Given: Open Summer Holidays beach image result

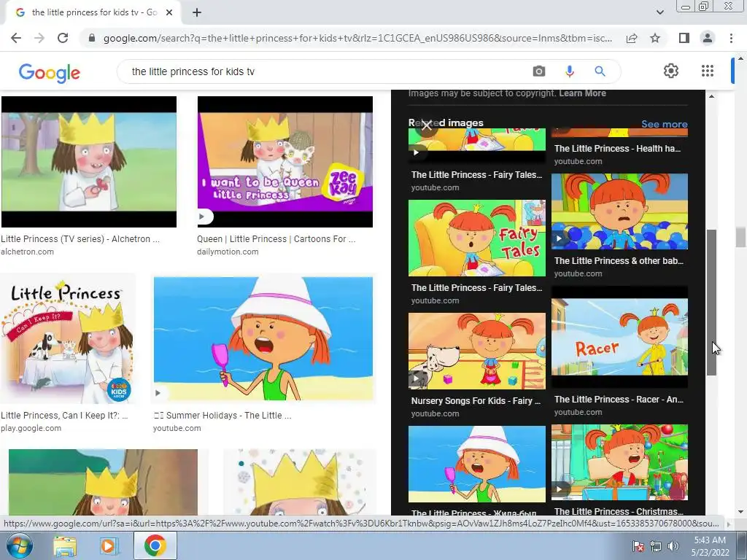Looking at the screenshot, I should (x=263, y=338).
